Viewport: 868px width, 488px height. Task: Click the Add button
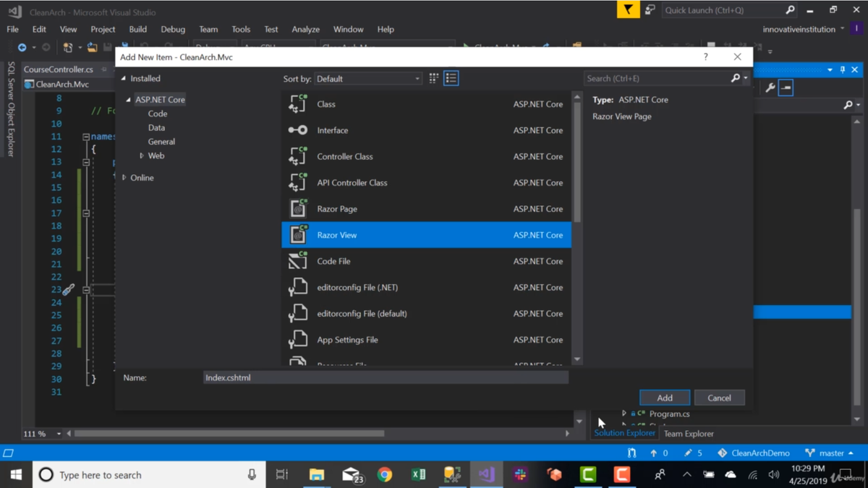(665, 398)
